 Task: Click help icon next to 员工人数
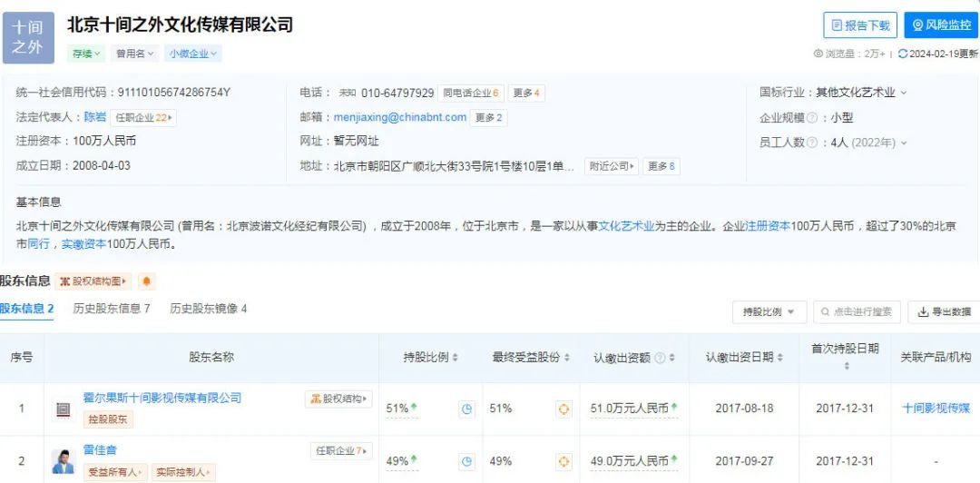pyautogui.click(x=812, y=143)
